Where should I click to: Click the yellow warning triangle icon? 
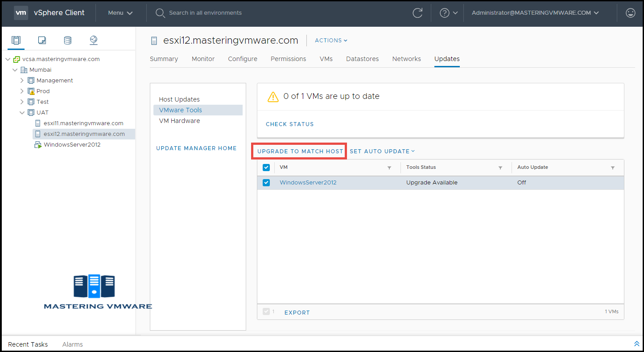[272, 97]
